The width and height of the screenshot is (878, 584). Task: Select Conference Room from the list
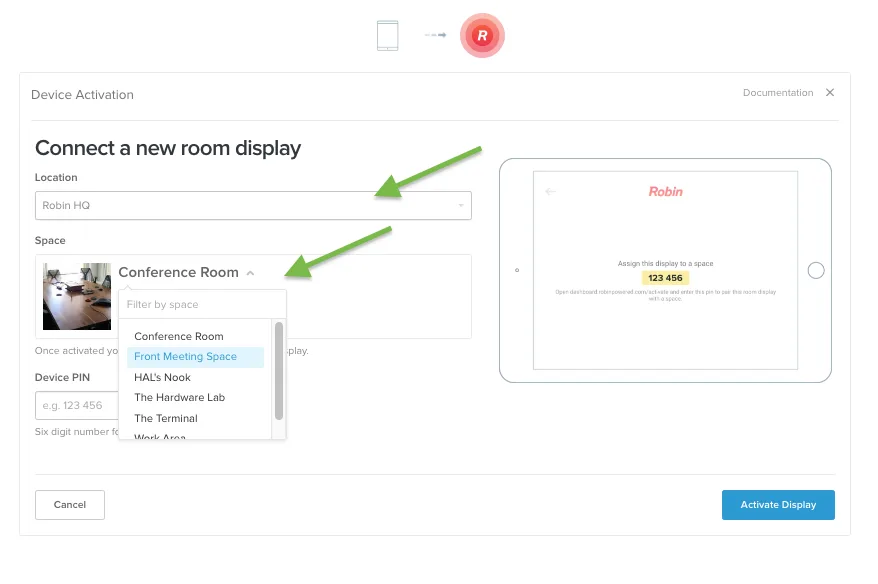tap(179, 336)
